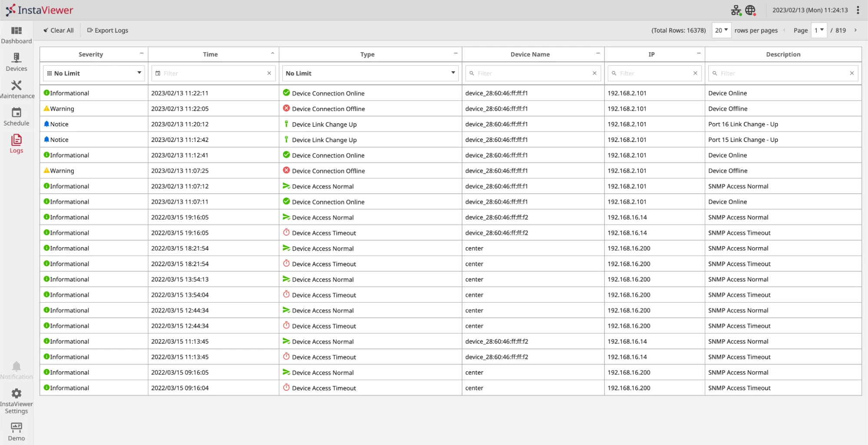Click Device Access Normal arrow icon at 11:07:12
The width and height of the screenshot is (868, 445).
pos(286,186)
